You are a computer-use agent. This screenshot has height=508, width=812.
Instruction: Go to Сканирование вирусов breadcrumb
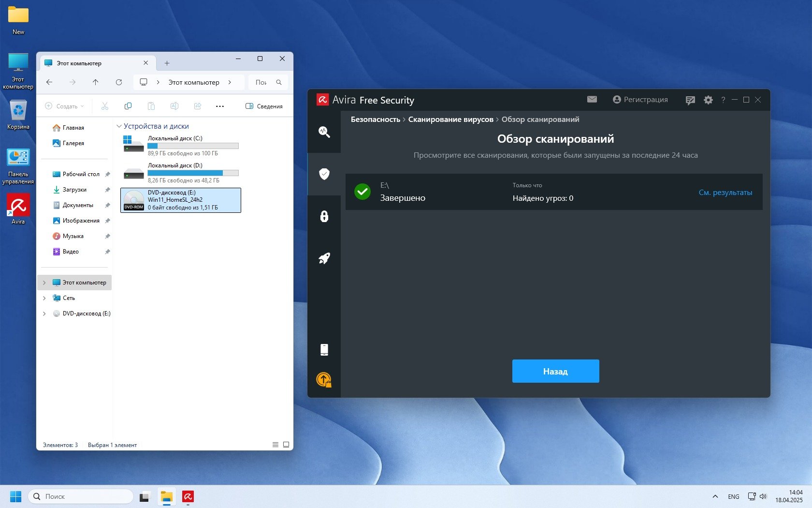point(450,120)
